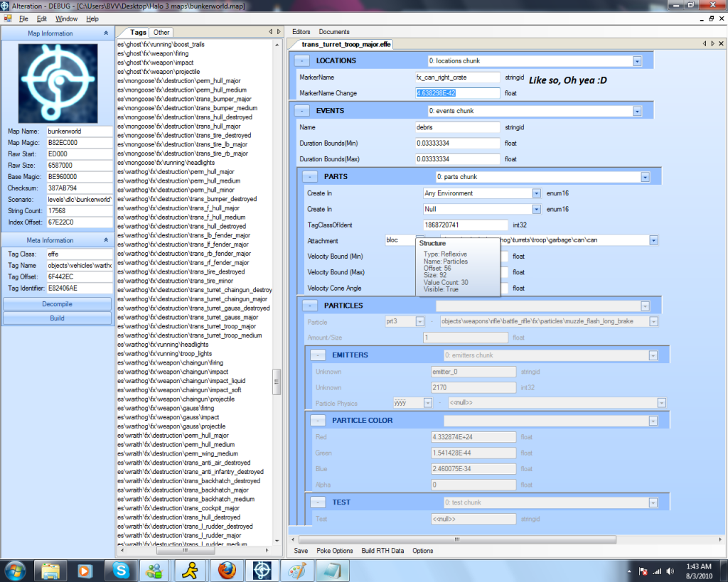
Task: Select ghost fx weapon firing tag
Action: tap(153, 53)
